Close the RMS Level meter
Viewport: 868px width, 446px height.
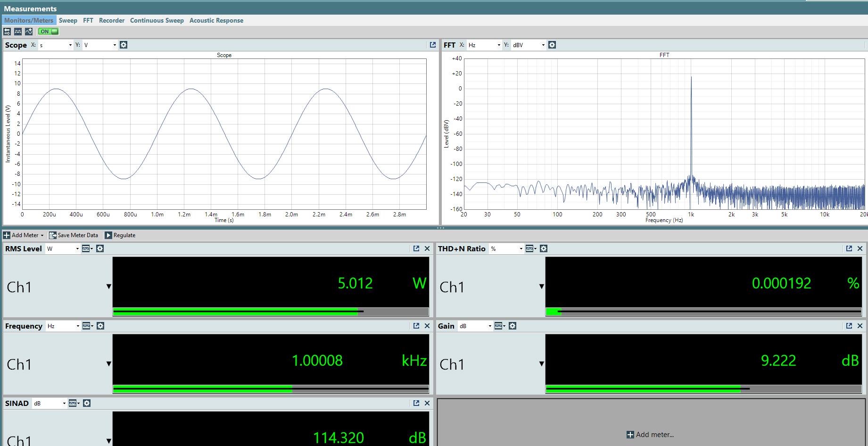427,248
